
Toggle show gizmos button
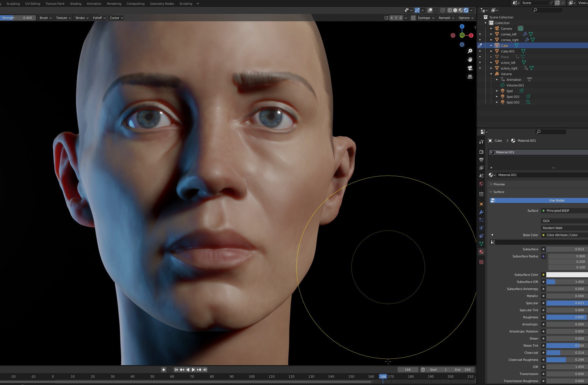pyautogui.click(x=417, y=10)
